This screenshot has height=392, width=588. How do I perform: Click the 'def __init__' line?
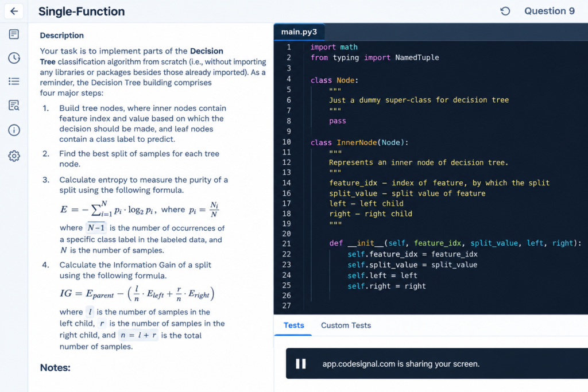pyautogui.click(x=455, y=243)
